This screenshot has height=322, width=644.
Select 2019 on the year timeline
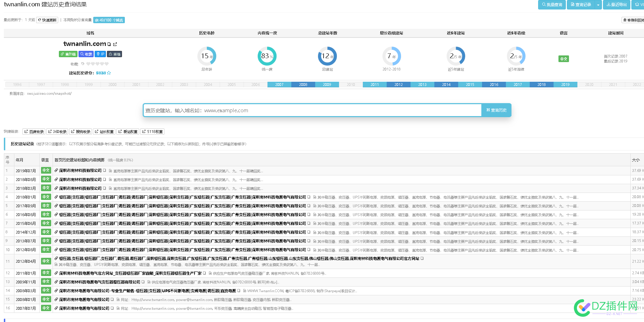point(565,85)
